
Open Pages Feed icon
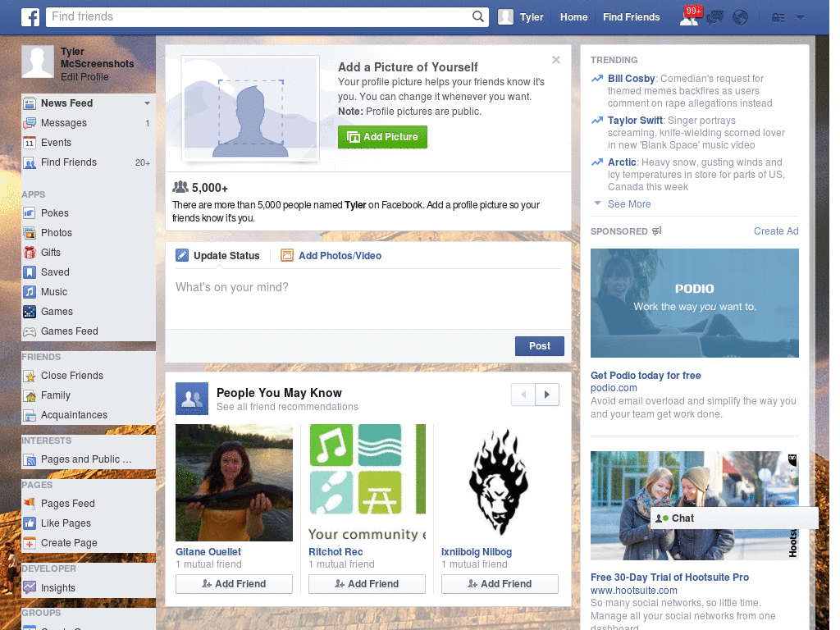30,504
